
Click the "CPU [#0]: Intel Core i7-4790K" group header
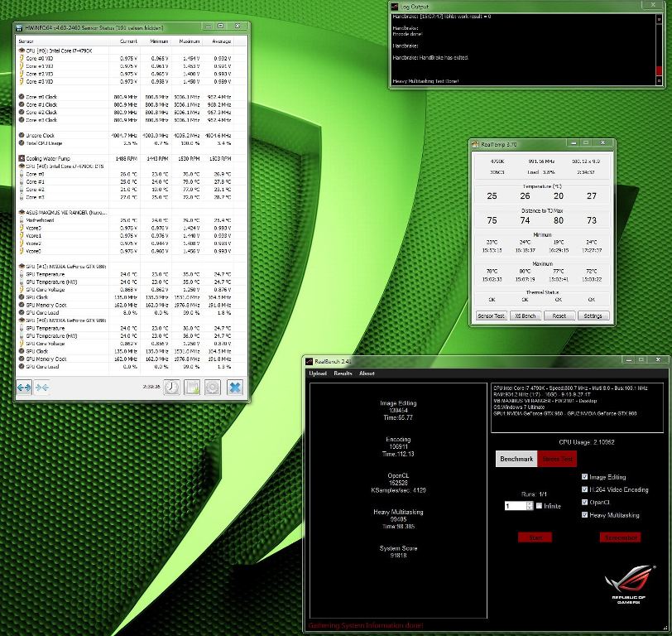[59, 51]
